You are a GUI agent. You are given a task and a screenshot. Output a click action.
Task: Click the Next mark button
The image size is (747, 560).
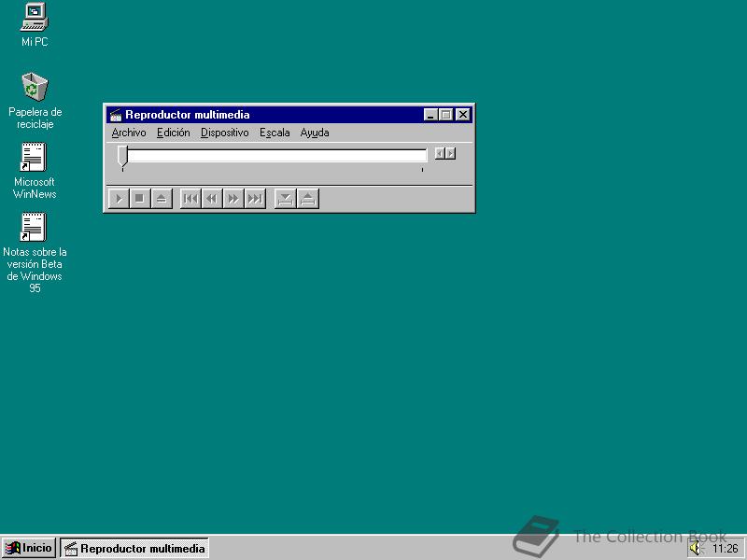(255, 199)
